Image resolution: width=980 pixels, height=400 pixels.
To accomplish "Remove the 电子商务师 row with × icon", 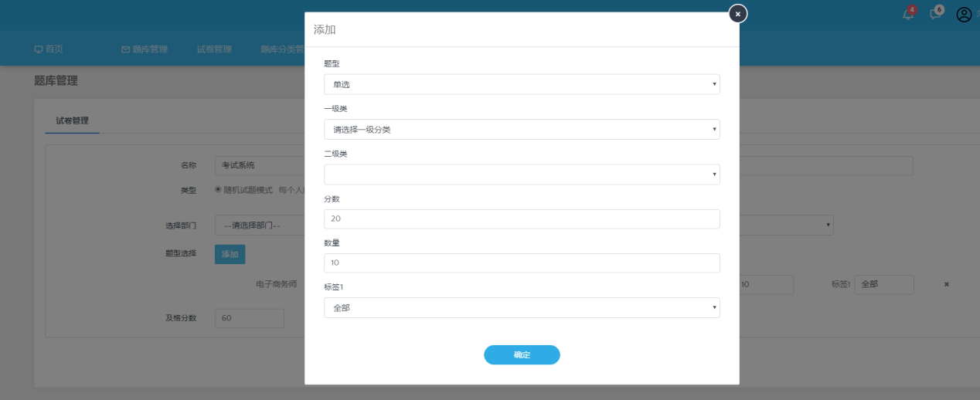I will (x=946, y=284).
